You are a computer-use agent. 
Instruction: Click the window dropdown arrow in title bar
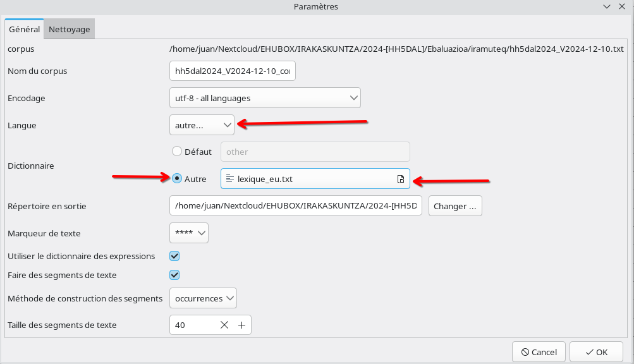[606, 6]
